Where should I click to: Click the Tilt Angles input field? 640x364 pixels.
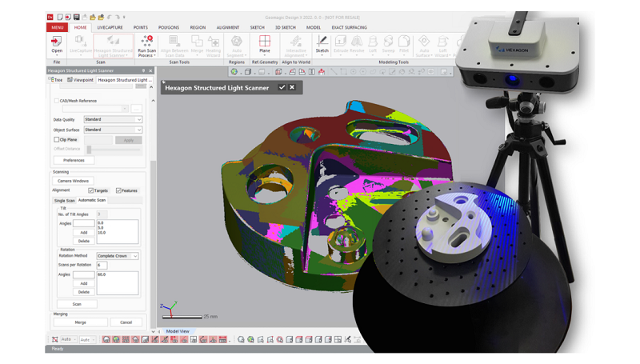pyautogui.click(x=84, y=223)
